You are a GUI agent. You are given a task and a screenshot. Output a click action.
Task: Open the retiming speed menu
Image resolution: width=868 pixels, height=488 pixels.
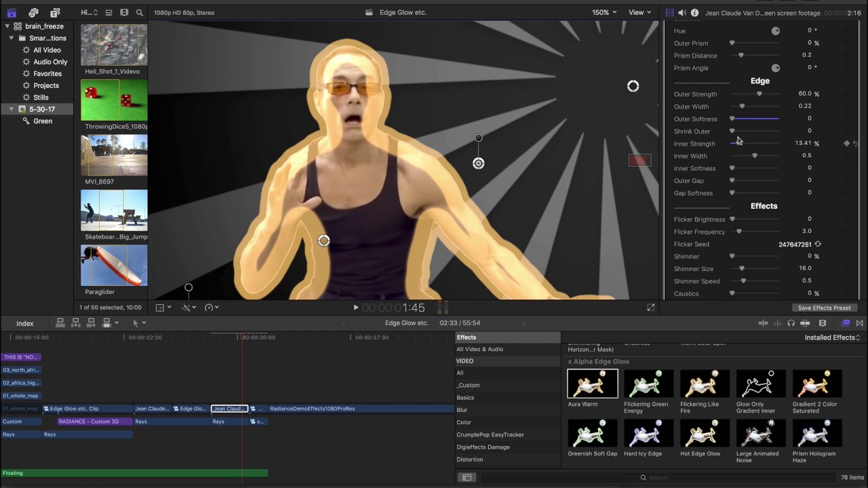click(x=212, y=308)
